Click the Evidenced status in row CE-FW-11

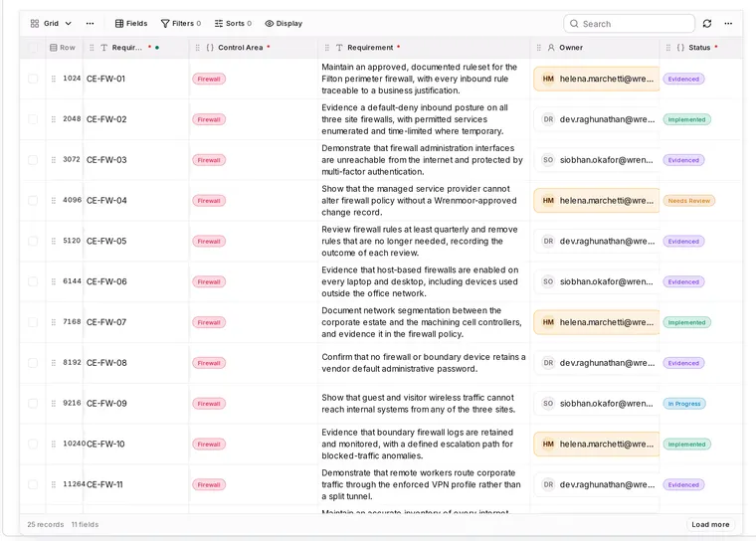(683, 484)
